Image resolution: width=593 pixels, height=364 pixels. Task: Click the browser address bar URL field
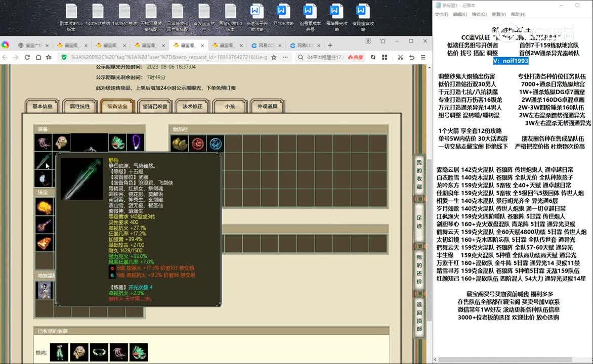pos(169,58)
